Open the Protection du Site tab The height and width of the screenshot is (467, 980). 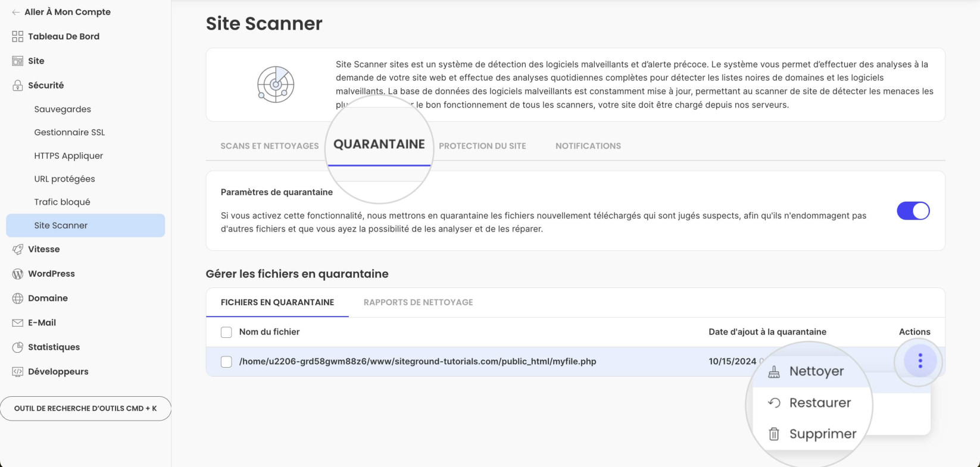(482, 146)
